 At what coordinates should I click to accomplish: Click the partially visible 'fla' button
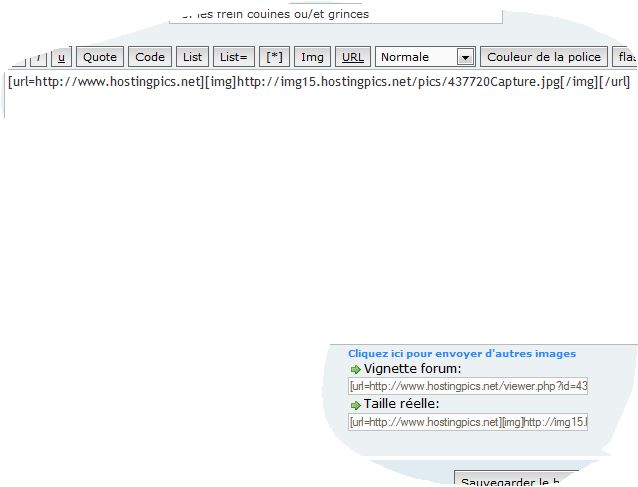click(625, 57)
